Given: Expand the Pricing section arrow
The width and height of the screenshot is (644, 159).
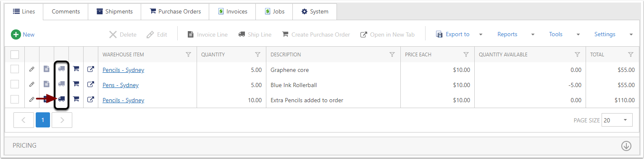Looking at the screenshot, I should [626, 146].
